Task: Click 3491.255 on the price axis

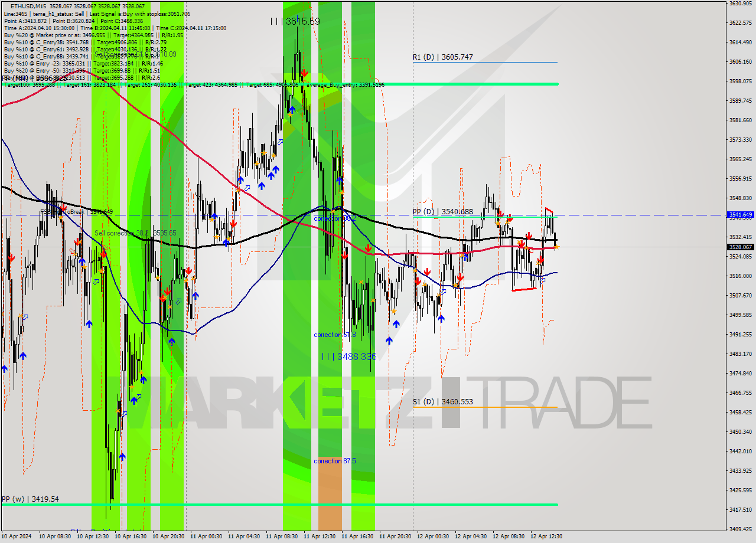Action: (741, 334)
